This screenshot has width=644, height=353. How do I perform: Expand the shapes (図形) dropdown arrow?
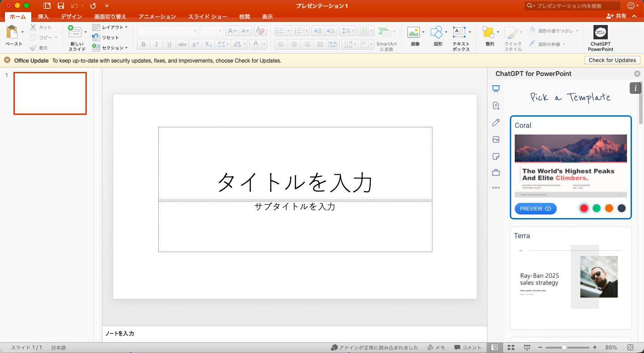point(446,32)
